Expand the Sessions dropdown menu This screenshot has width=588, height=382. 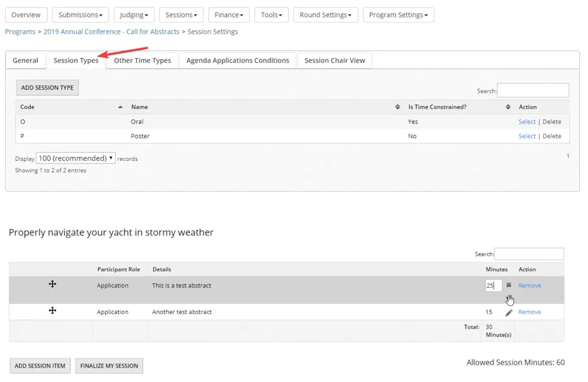(181, 15)
